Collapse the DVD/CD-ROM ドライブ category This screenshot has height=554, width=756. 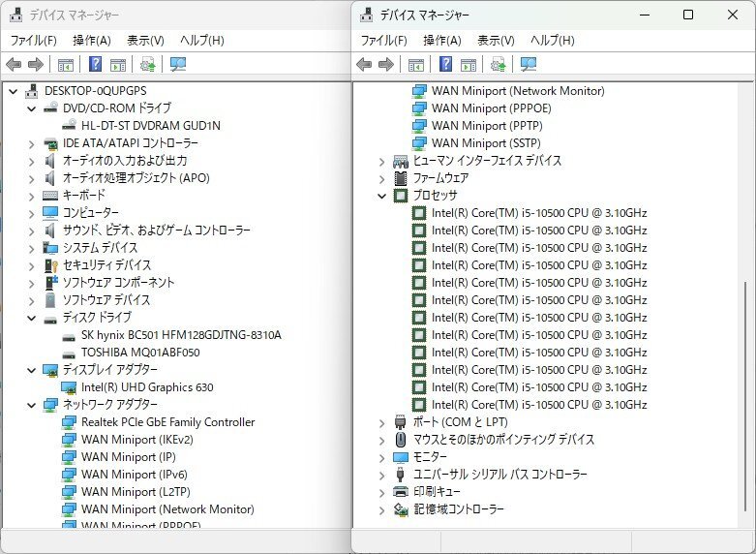[x=32, y=108]
